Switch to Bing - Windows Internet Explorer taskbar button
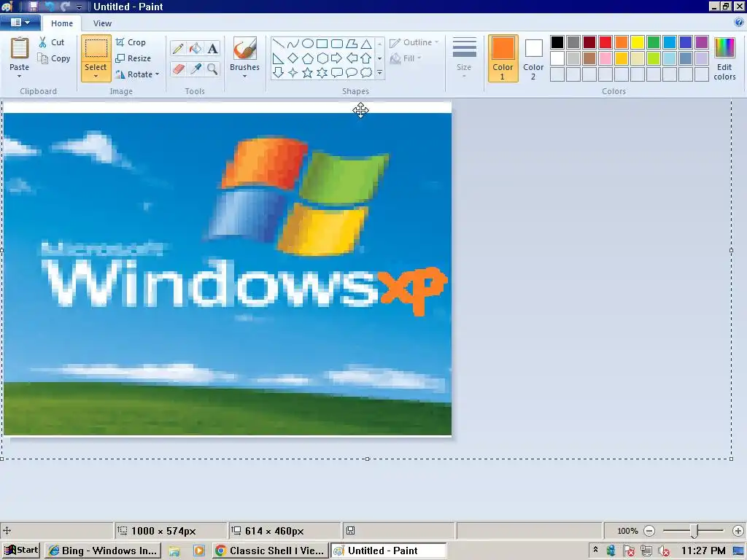This screenshot has height=560, width=747. click(x=103, y=551)
